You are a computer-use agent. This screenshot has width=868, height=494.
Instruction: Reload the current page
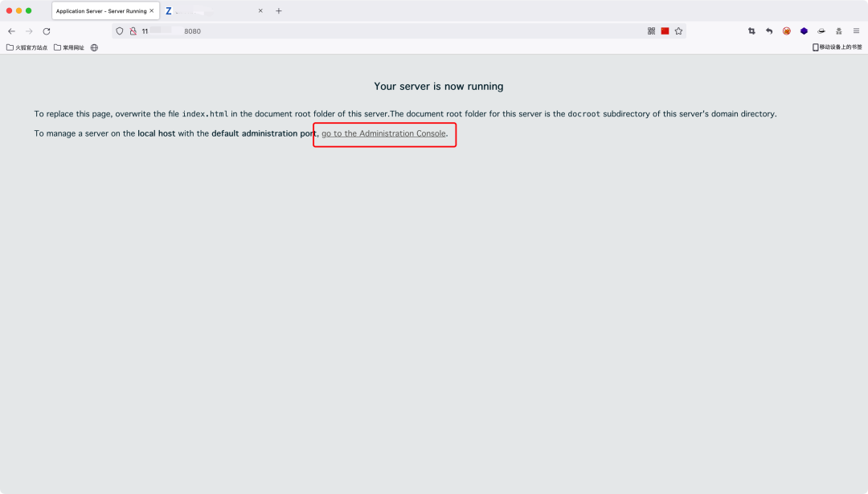tap(47, 31)
